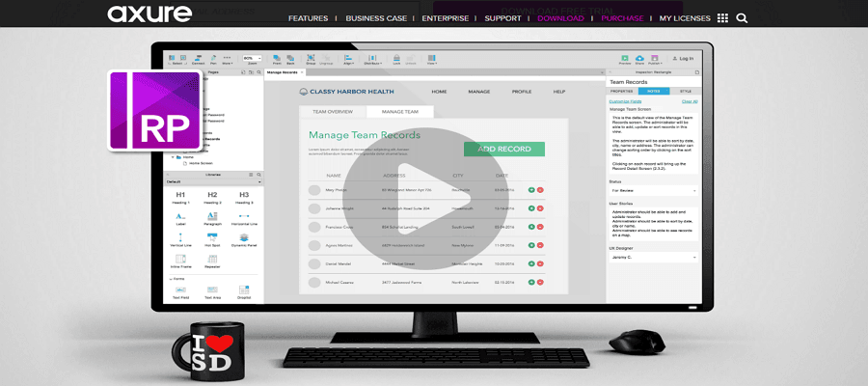Viewport: 868px width, 386px height.
Task: Switch to TEAM OVERVIEW tab
Action: (333, 111)
